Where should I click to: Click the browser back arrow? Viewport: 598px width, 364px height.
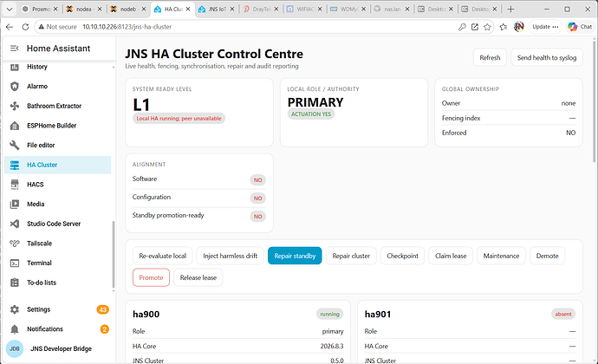(10, 27)
